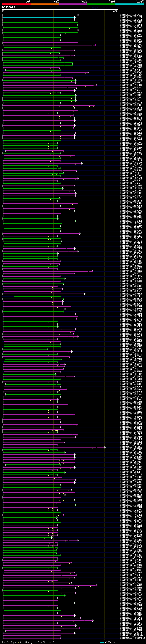Select label UniRef100_A5BAC2
146x644 pixels.
(x=131, y=555)
